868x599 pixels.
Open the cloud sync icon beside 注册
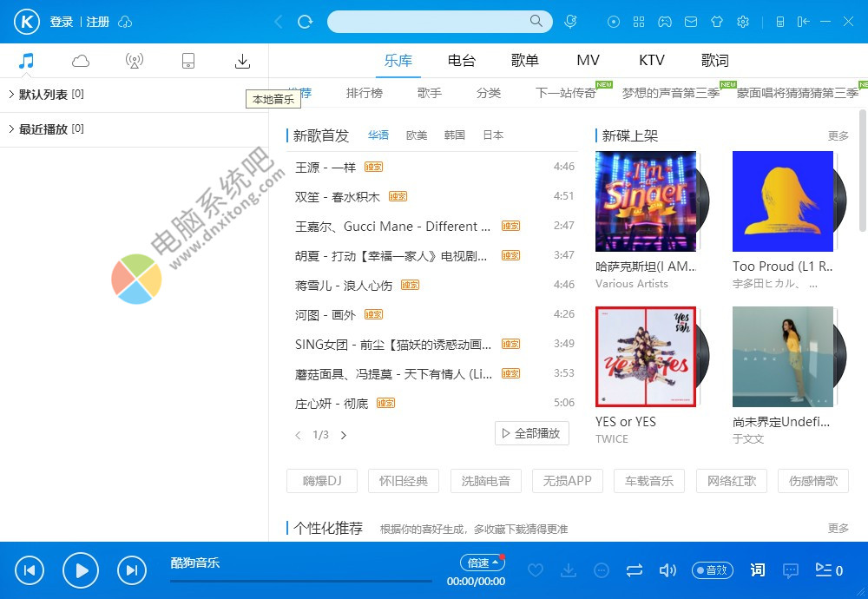[125, 23]
